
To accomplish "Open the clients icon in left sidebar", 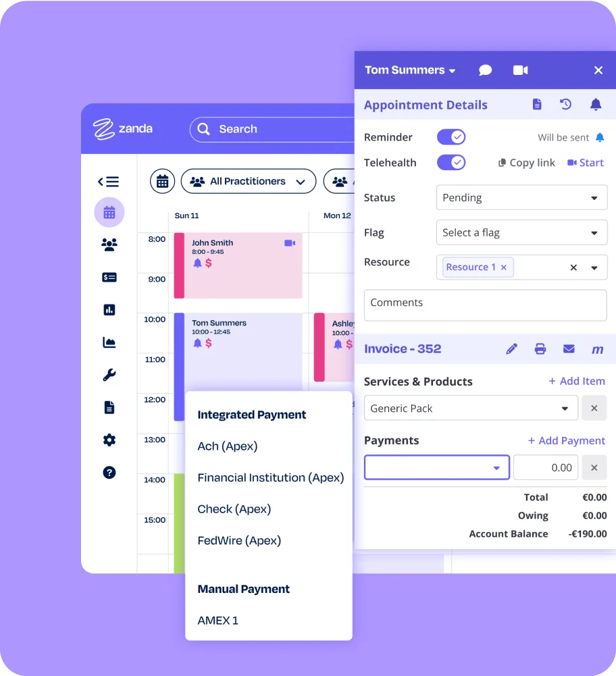I will [109, 245].
